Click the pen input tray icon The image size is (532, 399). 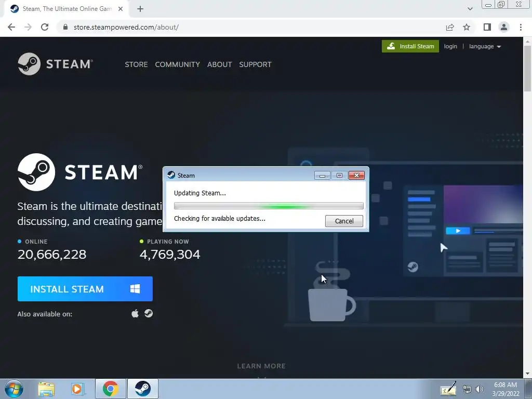448,389
